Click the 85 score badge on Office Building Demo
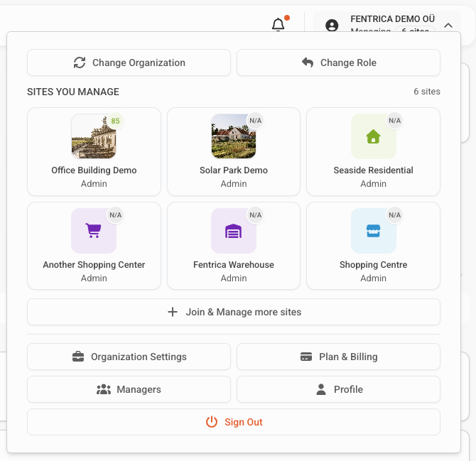476x461 pixels. tap(115, 121)
